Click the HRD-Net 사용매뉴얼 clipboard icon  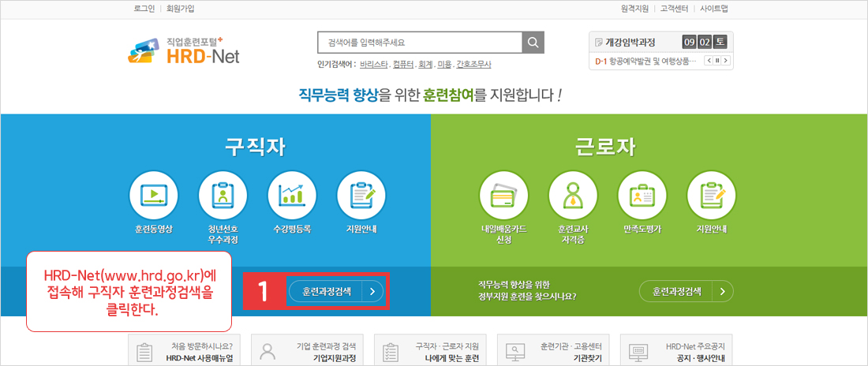pos(144,352)
